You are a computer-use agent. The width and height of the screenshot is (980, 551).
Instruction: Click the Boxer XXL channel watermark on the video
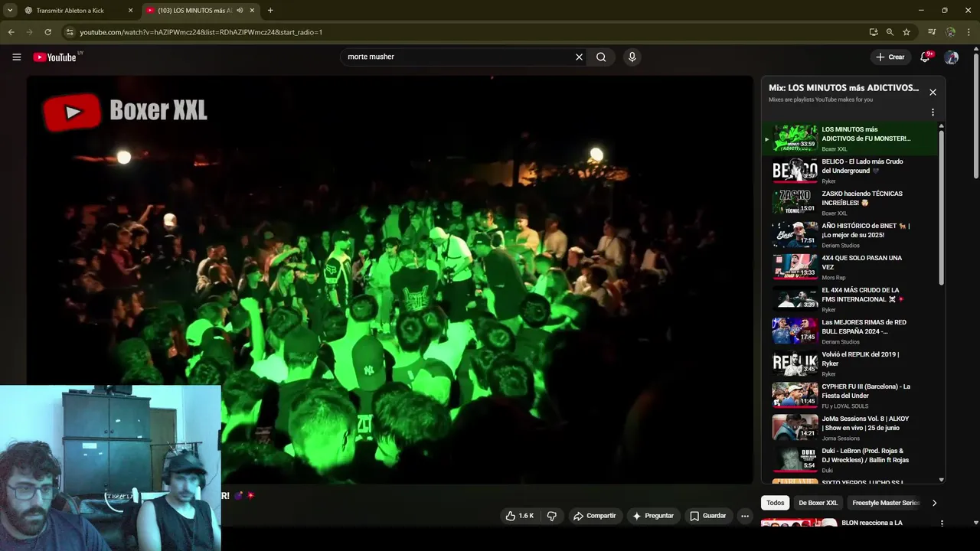click(x=125, y=112)
